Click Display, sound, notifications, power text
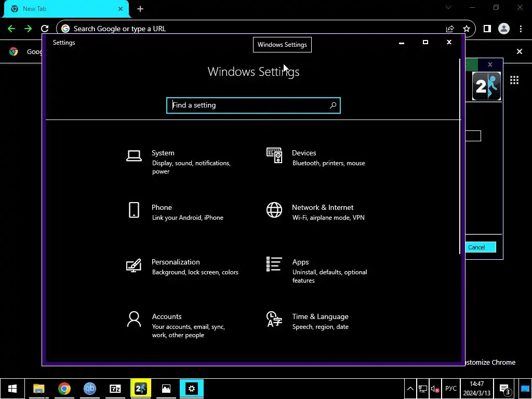 click(x=191, y=167)
